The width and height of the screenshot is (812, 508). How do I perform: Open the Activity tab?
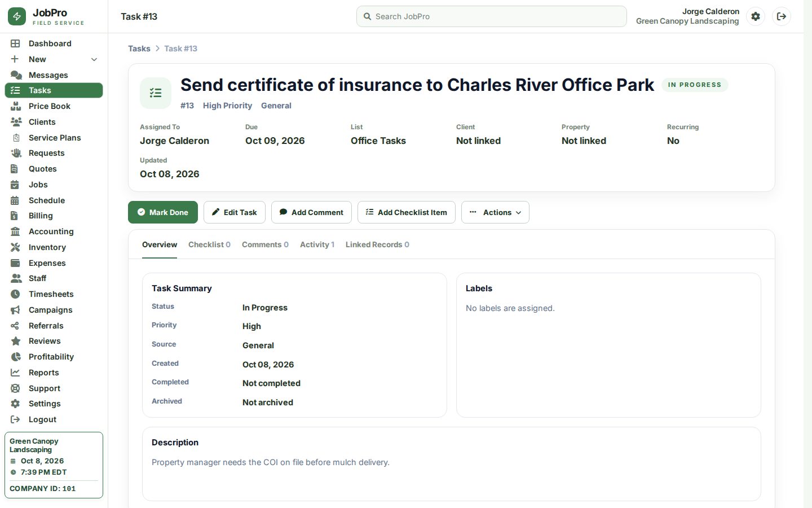(x=317, y=244)
